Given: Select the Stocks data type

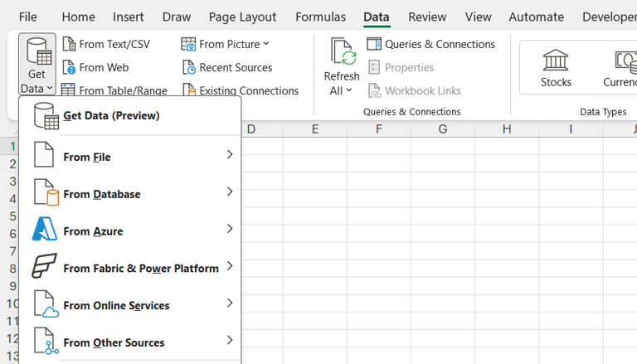Looking at the screenshot, I should [556, 67].
